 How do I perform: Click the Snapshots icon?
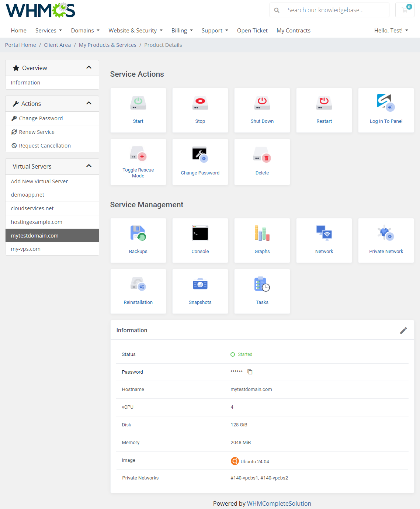pos(200,284)
